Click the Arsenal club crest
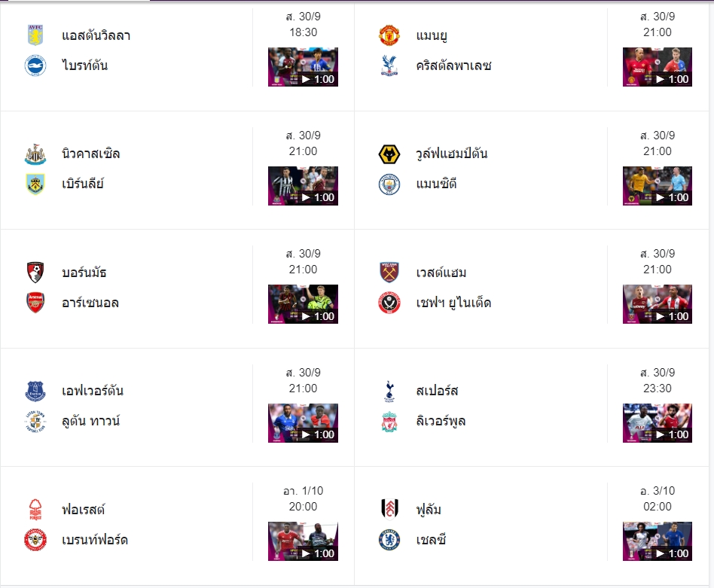The image size is (714, 588). pos(35,303)
